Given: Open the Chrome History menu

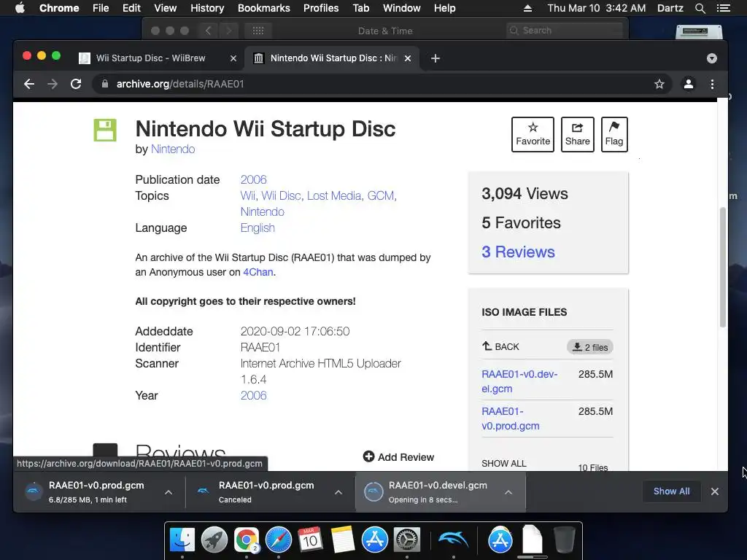Looking at the screenshot, I should pos(206,8).
